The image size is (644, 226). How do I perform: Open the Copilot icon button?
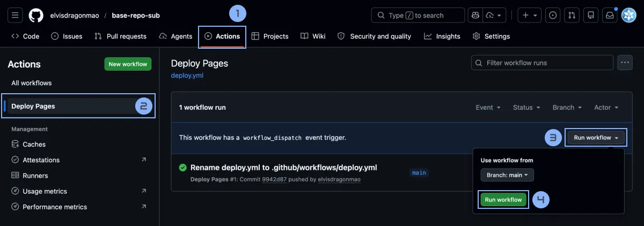pyautogui.click(x=475, y=16)
